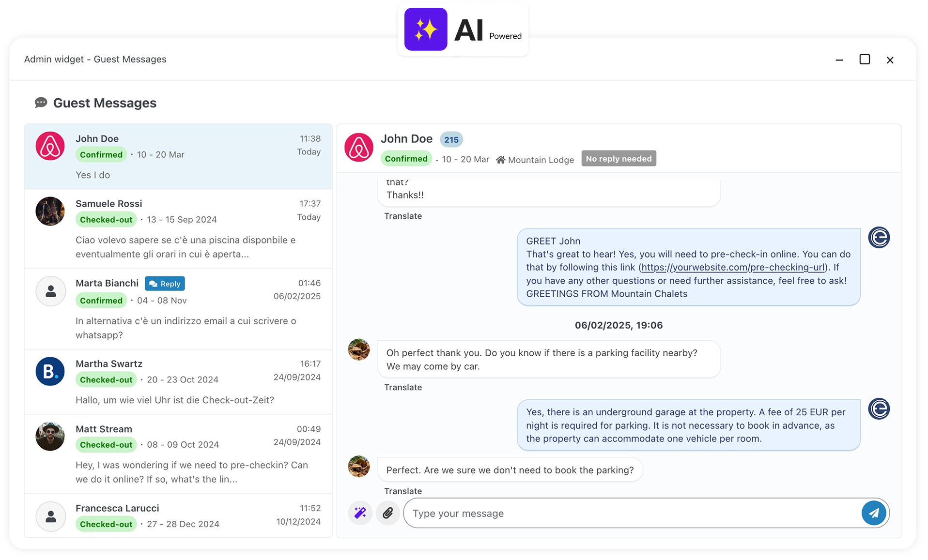The image size is (928, 560).
Task: Click the 'Ciao volevo sapere' message preview
Action: coord(186,247)
